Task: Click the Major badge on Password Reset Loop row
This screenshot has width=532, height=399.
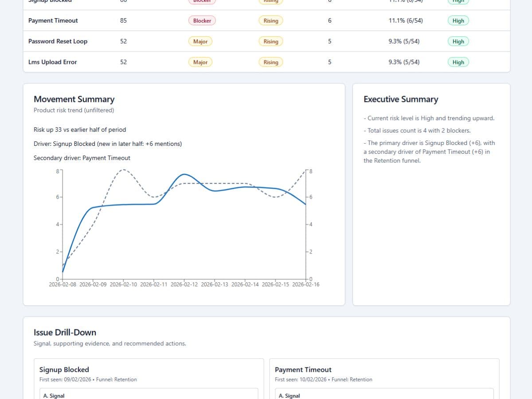Action: [200, 41]
